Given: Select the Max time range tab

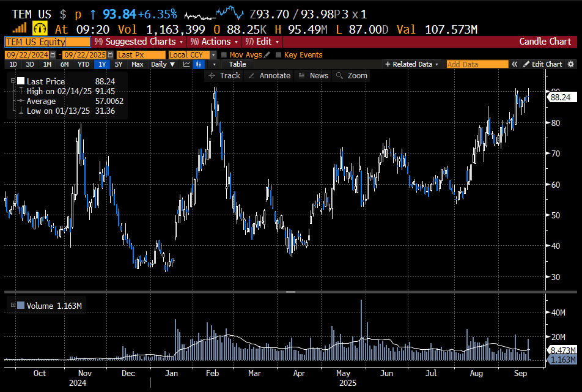Looking at the screenshot, I should click(x=138, y=64).
